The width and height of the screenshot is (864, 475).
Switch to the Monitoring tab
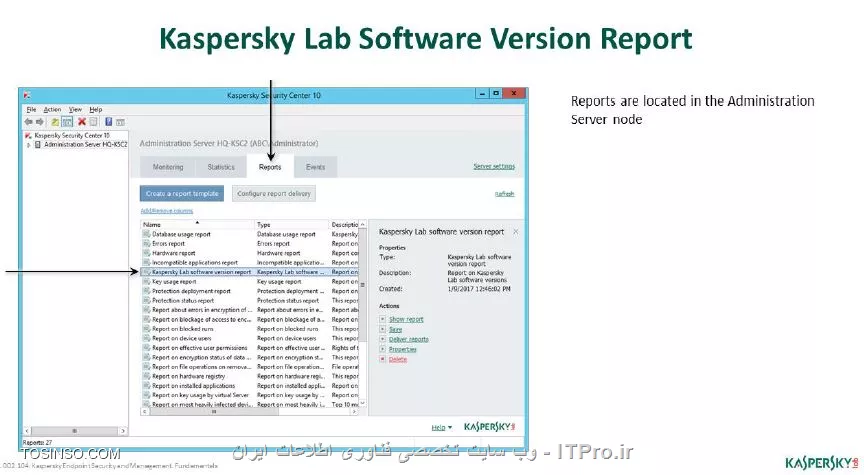[168, 167]
